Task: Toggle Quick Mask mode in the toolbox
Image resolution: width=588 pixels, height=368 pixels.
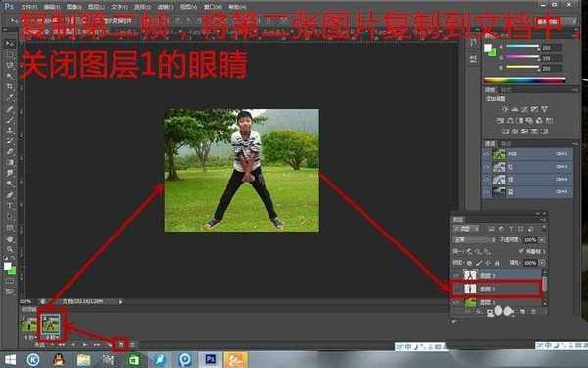Action: pos(10,282)
